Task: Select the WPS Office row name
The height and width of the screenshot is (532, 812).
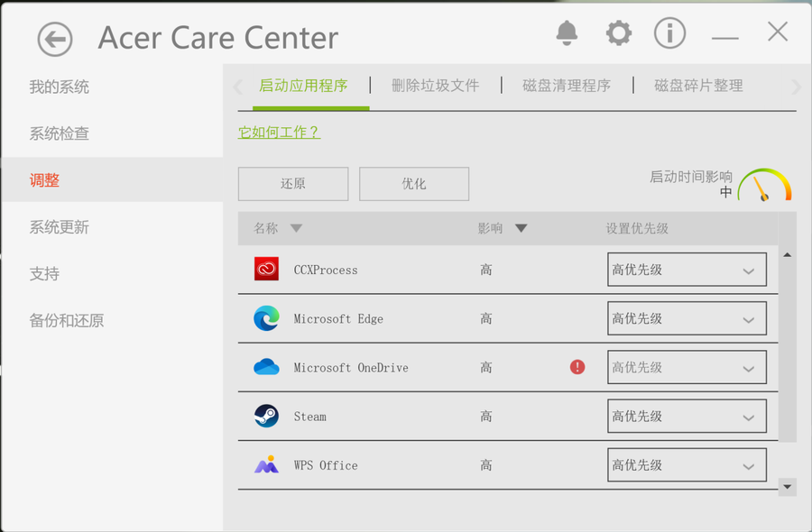Action: pyautogui.click(x=326, y=465)
